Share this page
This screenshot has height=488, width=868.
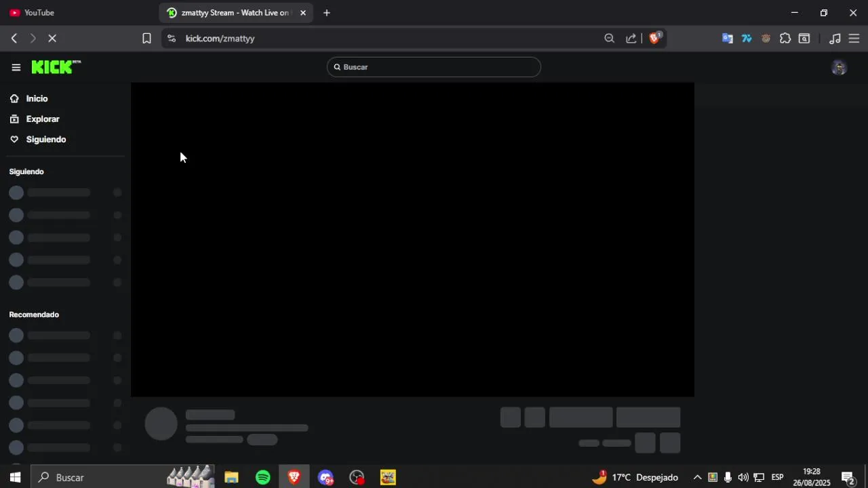click(631, 39)
